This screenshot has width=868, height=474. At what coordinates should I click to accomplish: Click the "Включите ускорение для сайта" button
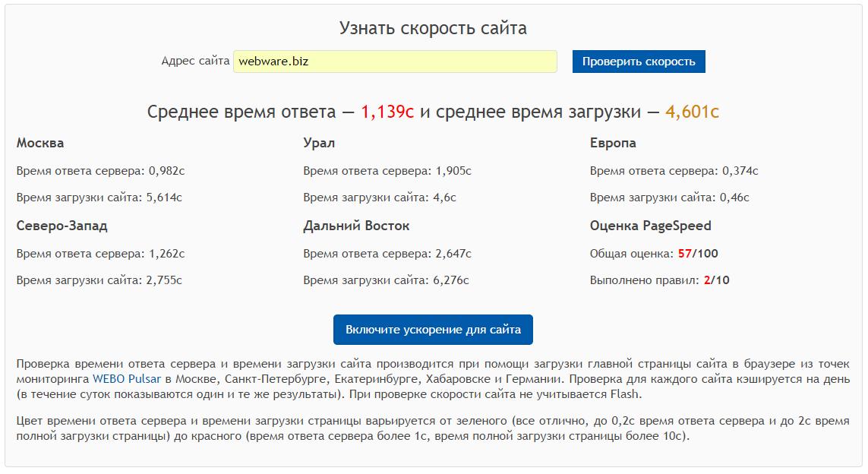[x=433, y=330]
